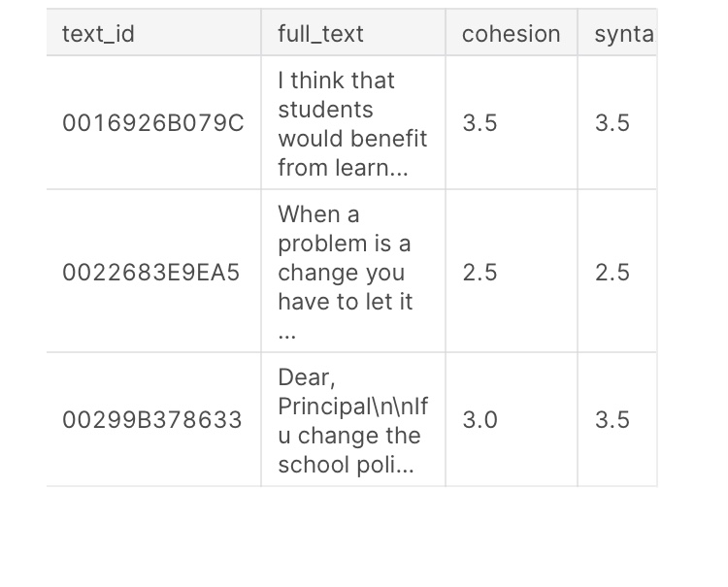The height and width of the screenshot is (587, 728).
Task: Click the ellipsis ending the "When a problem" text
Action: click(x=286, y=333)
